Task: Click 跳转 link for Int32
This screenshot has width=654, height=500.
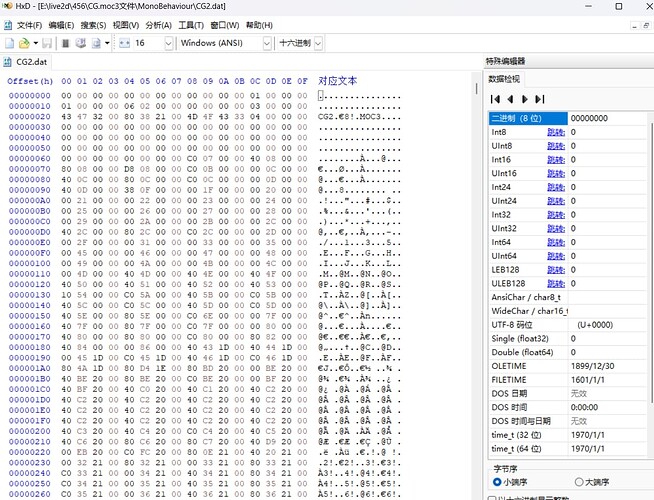Action: click(556, 215)
